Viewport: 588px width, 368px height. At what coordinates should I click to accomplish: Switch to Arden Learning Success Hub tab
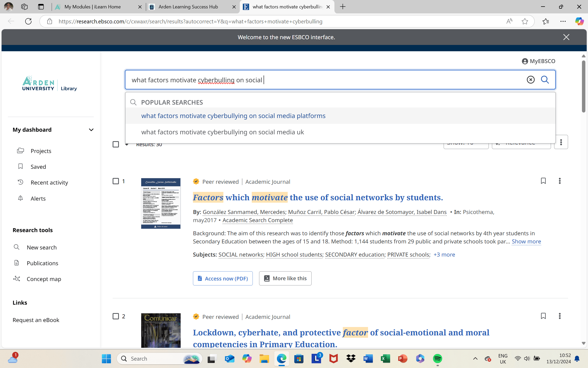[x=188, y=7]
